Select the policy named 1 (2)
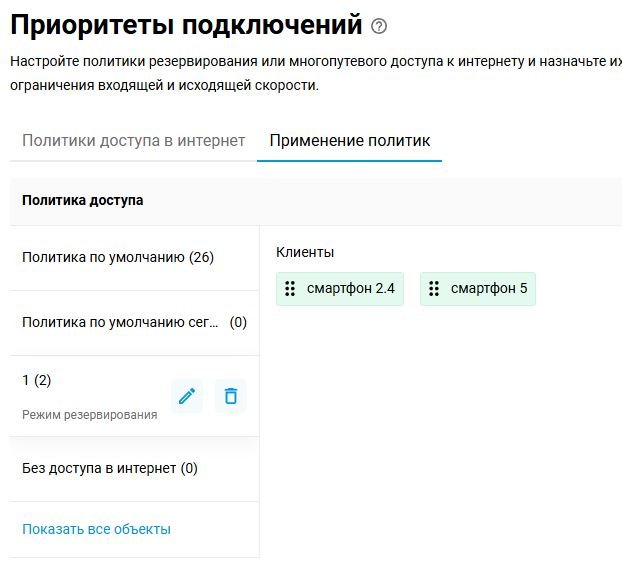This screenshot has width=622, height=570. point(36,380)
